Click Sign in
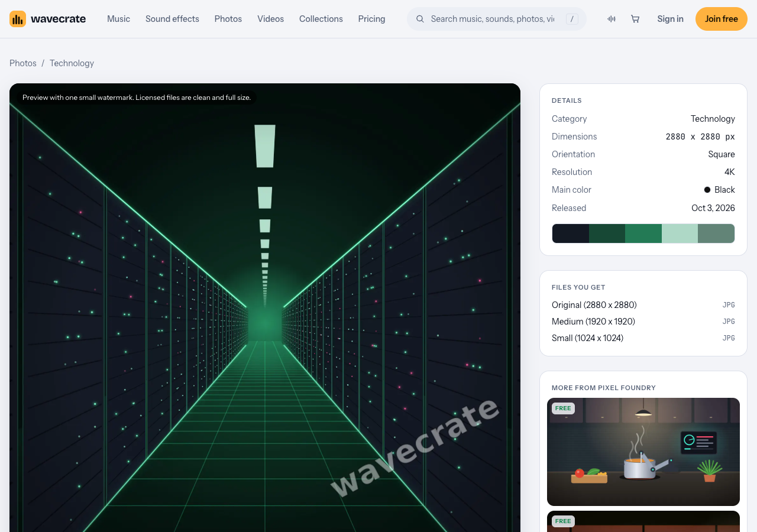This screenshot has height=532, width=757. click(x=670, y=19)
